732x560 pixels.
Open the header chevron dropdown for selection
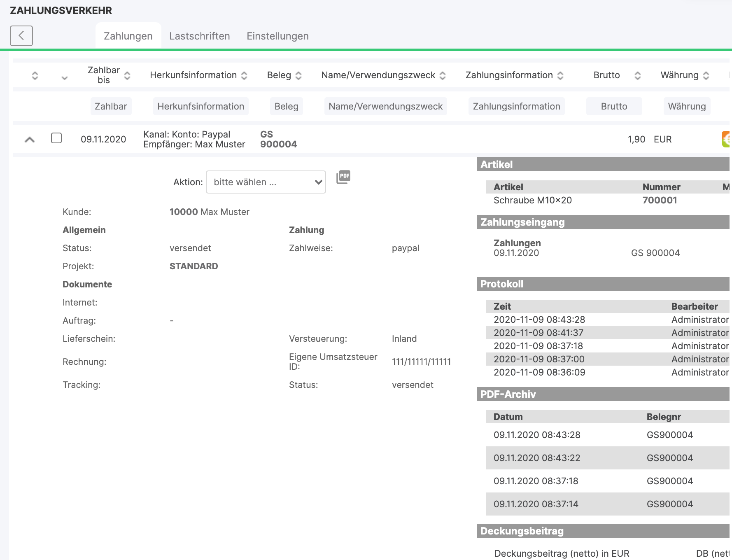64,77
